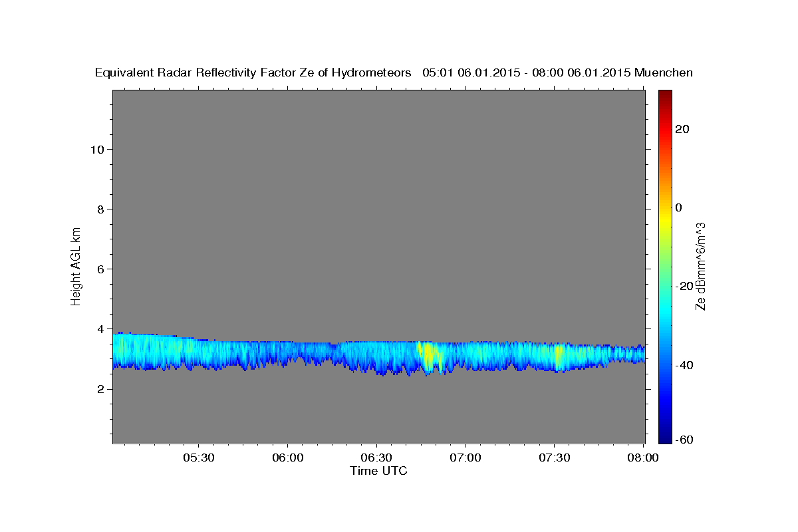Click the dark blue bottom of the colorbar

click(x=665, y=436)
